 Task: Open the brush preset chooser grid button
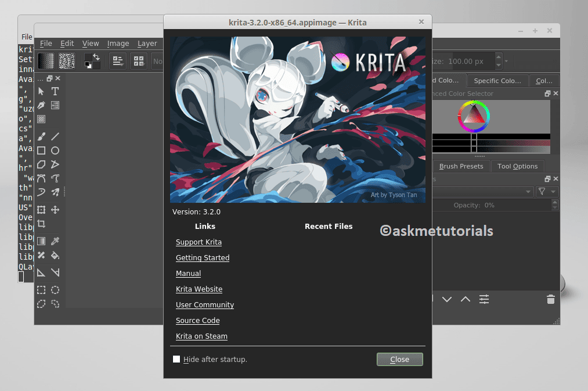click(139, 61)
